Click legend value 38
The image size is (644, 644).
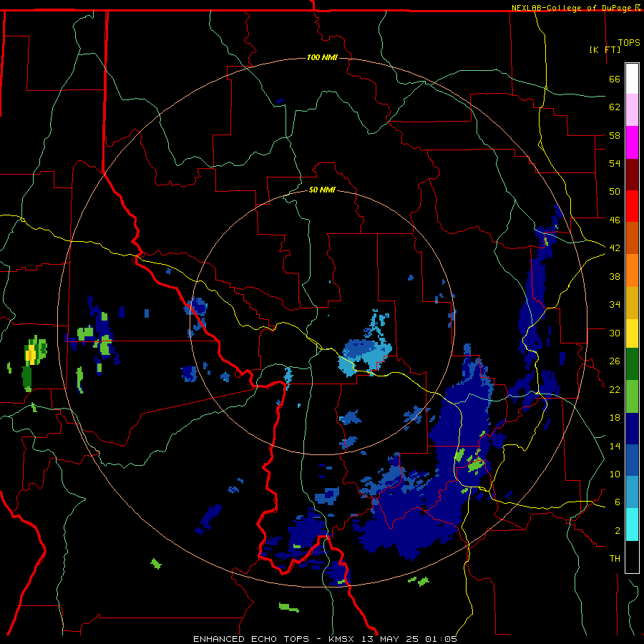(615, 276)
